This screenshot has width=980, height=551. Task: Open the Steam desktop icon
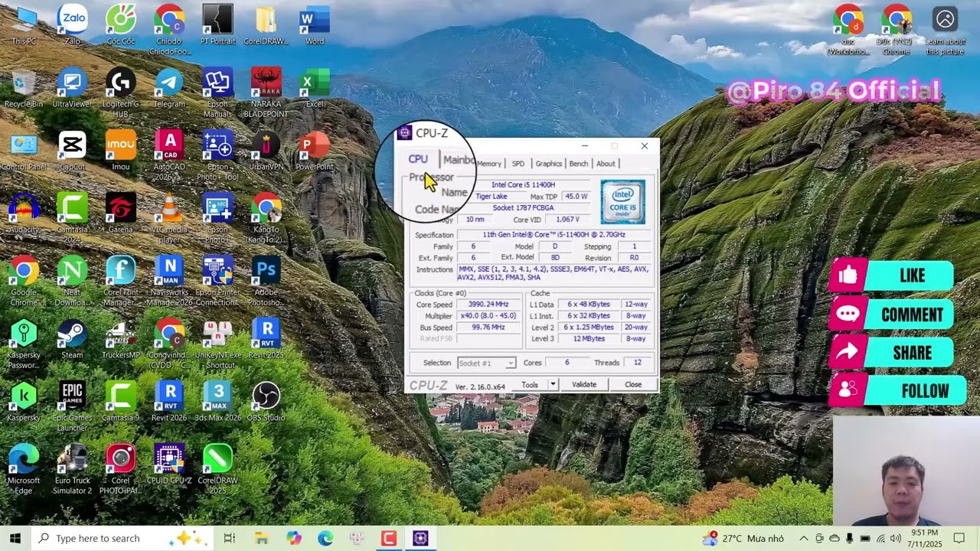coord(72,339)
